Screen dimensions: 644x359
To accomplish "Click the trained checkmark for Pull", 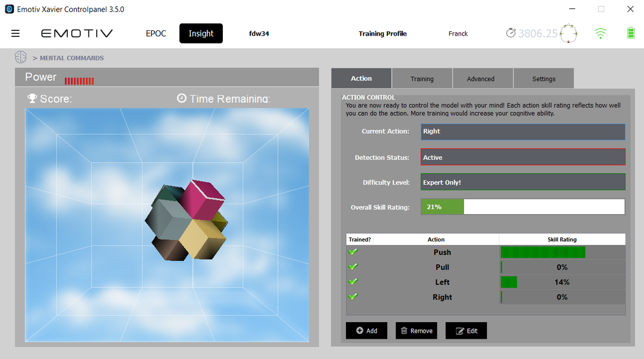I will point(353,266).
